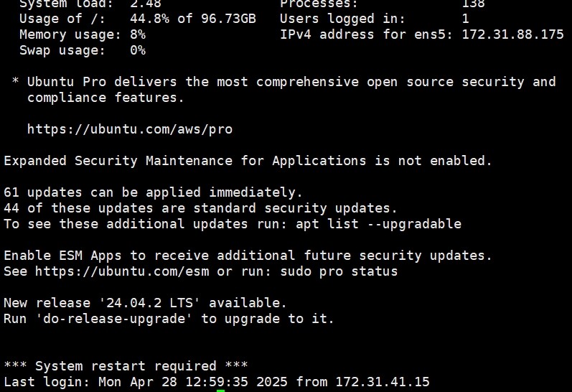Image resolution: width=572 pixels, height=392 pixels.
Task: Click the System load value 2.48
Action: coord(145,4)
